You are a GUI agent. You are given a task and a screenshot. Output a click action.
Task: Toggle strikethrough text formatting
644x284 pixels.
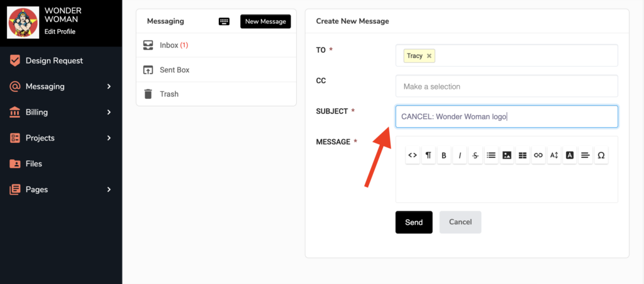pos(475,155)
